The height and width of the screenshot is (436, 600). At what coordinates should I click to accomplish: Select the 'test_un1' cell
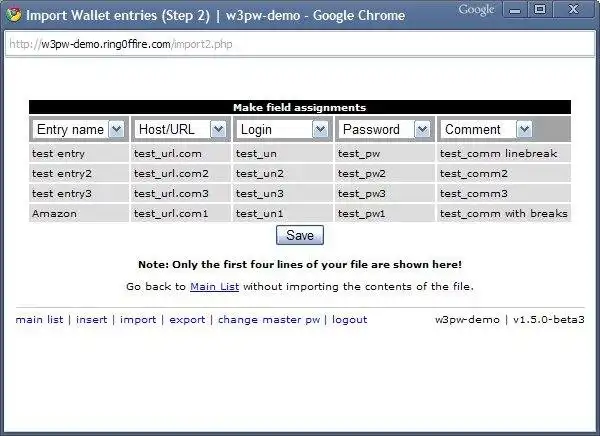pos(283,213)
